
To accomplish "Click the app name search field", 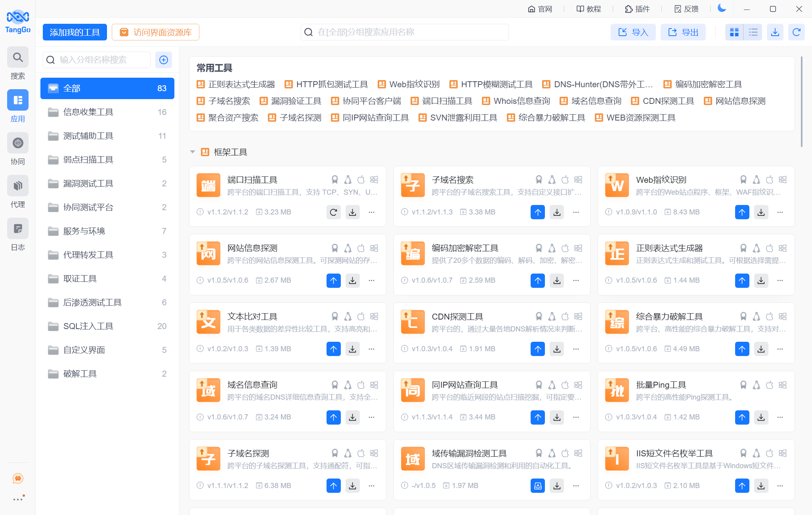I will point(404,32).
